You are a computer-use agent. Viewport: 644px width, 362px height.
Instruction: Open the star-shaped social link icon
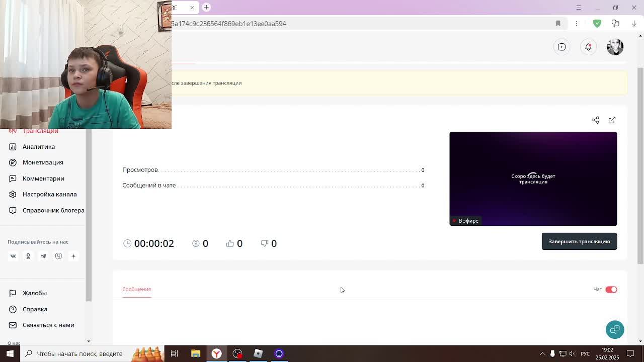(x=73, y=256)
